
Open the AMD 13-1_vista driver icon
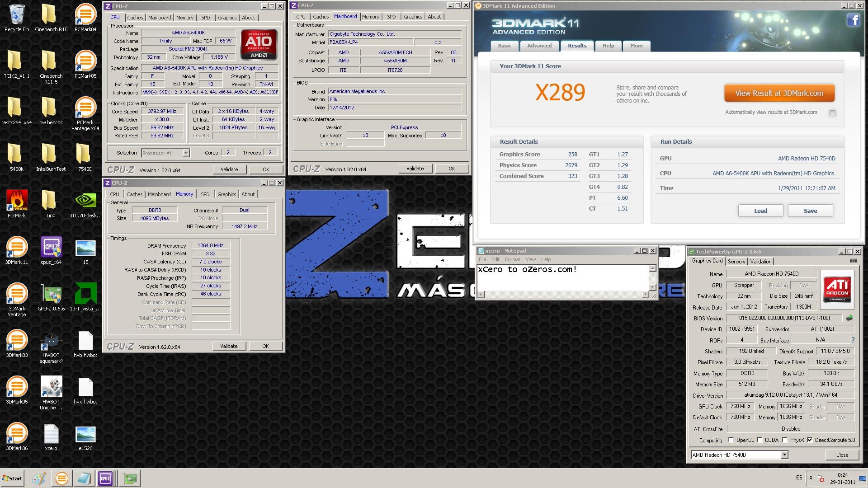point(85,297)
